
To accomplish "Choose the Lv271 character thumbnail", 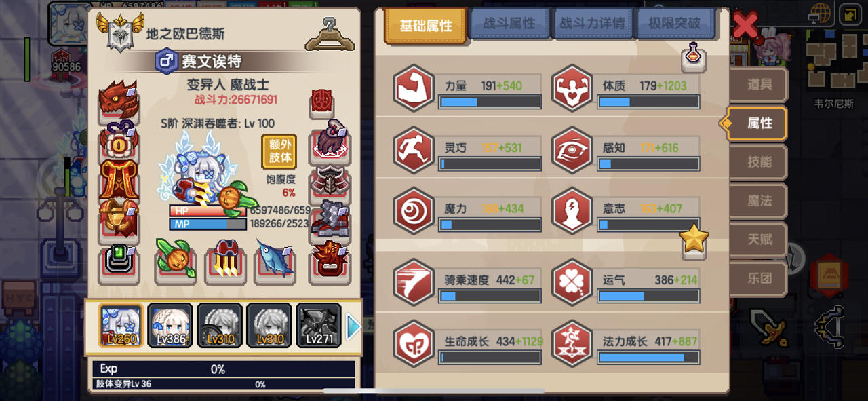I will tap(319, 325).
